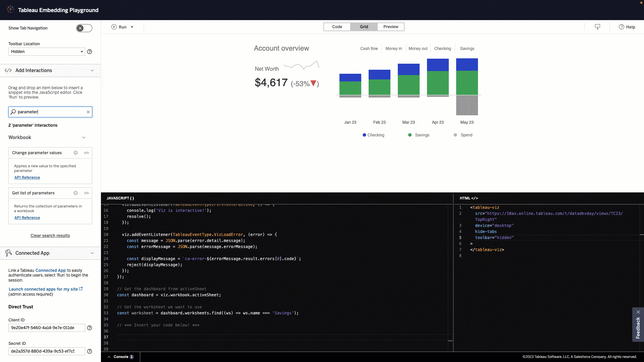Screen dimensions: 644x362
Task: Click the code snippet insert icon for Change parameter values
Action: [87, 153]
